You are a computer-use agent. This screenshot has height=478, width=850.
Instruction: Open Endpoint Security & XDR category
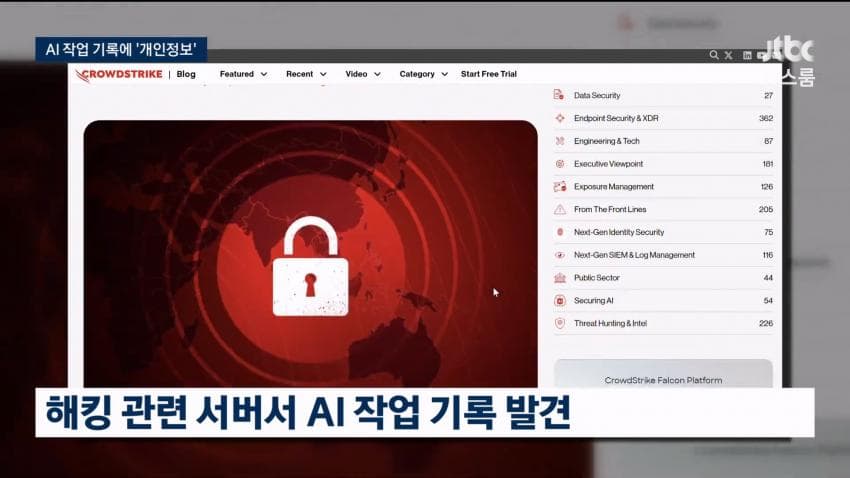(x=616, y=118)
